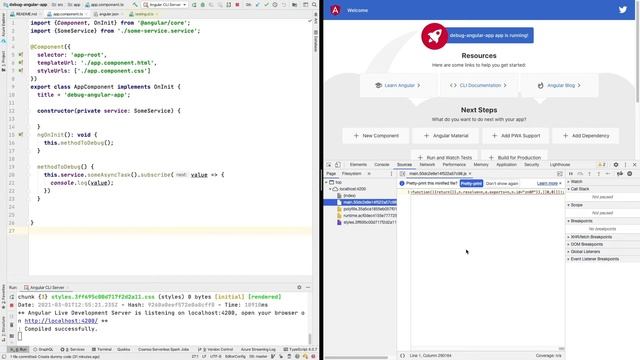
Task: Minimize the Run tool window
Action: tap(308, 287)
